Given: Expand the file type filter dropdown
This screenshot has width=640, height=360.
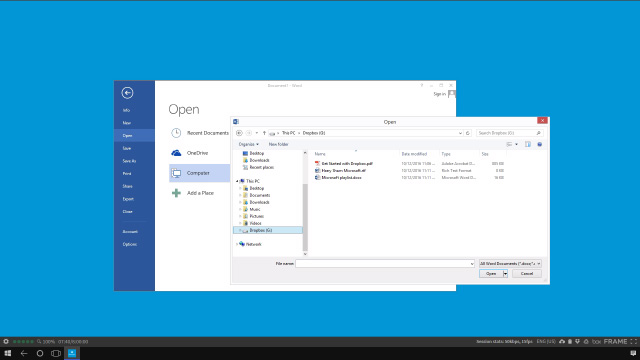Looking at the screenshot, I should (x=510, y=264).
